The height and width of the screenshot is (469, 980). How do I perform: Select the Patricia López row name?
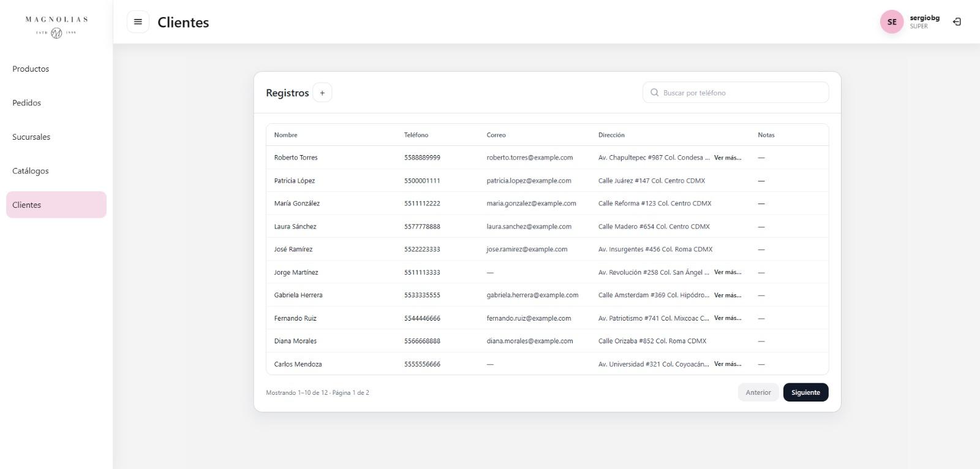pos(295,181)
